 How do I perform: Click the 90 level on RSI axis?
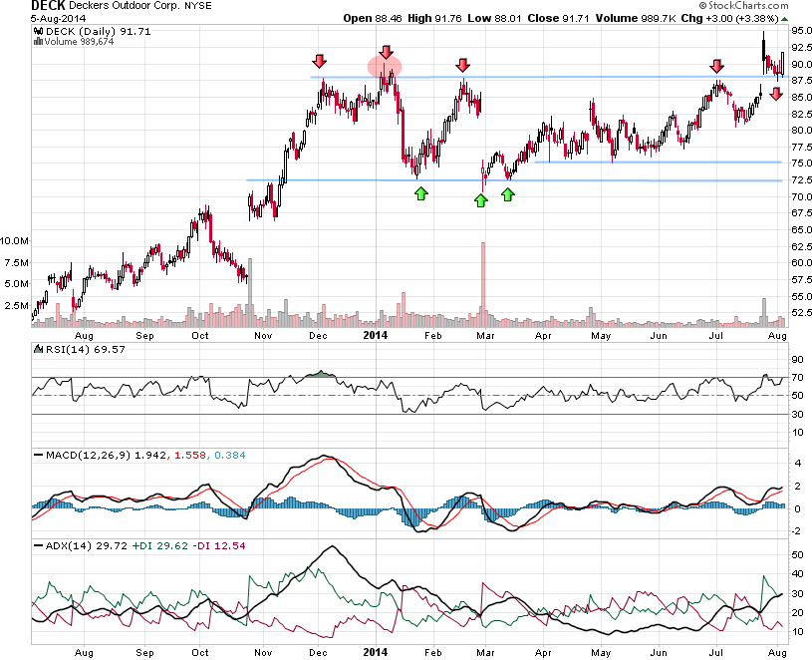(797, 360)
